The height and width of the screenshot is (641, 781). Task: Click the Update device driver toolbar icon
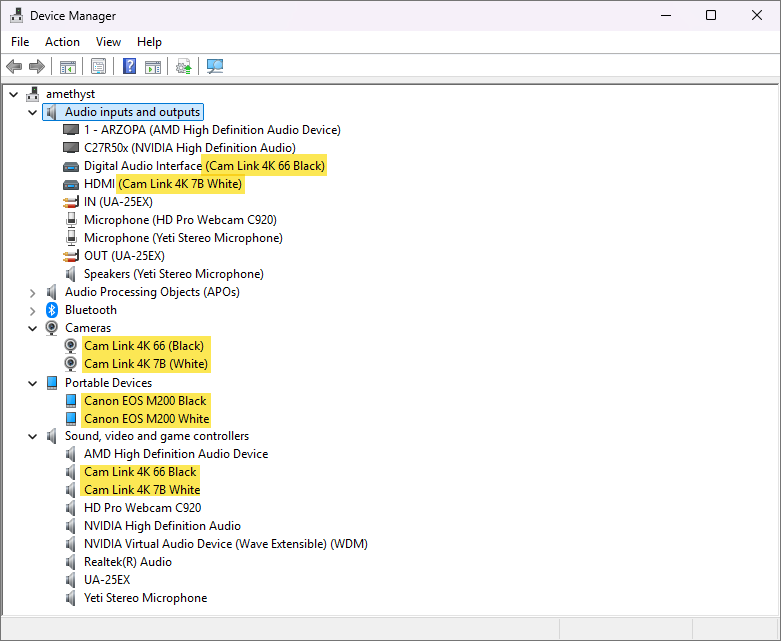click(184, 67)
